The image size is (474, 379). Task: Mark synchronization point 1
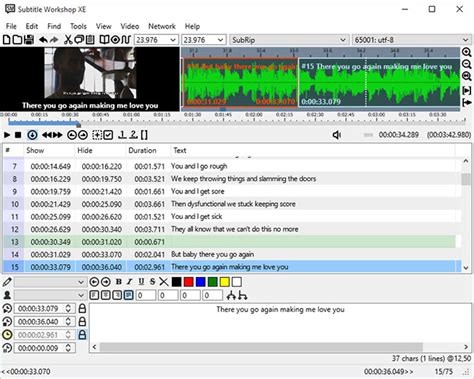click(x=122, y=135)
